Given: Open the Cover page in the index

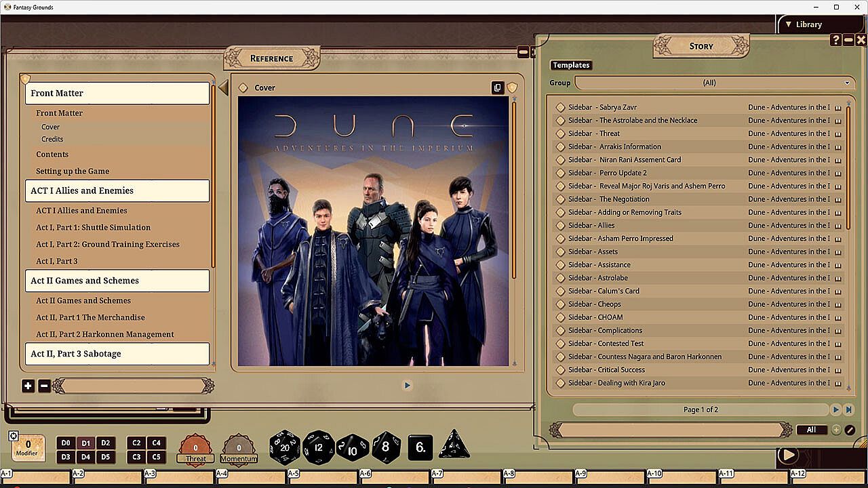Looking at the screenshot, I should [50, 127].
